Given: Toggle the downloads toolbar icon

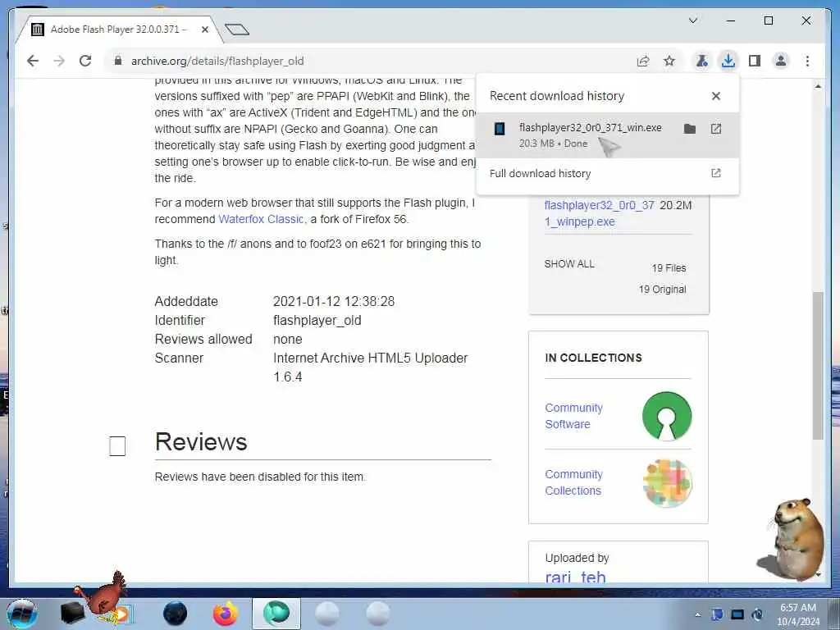Looking at the screenshot, I should (x=728, y=61).
